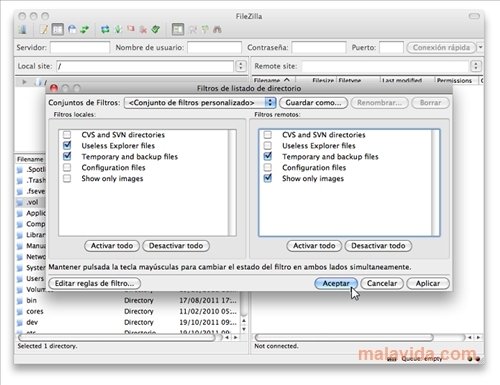Confirm with the Aceptar button
The image size is (500, 385).
coord(336,284)
